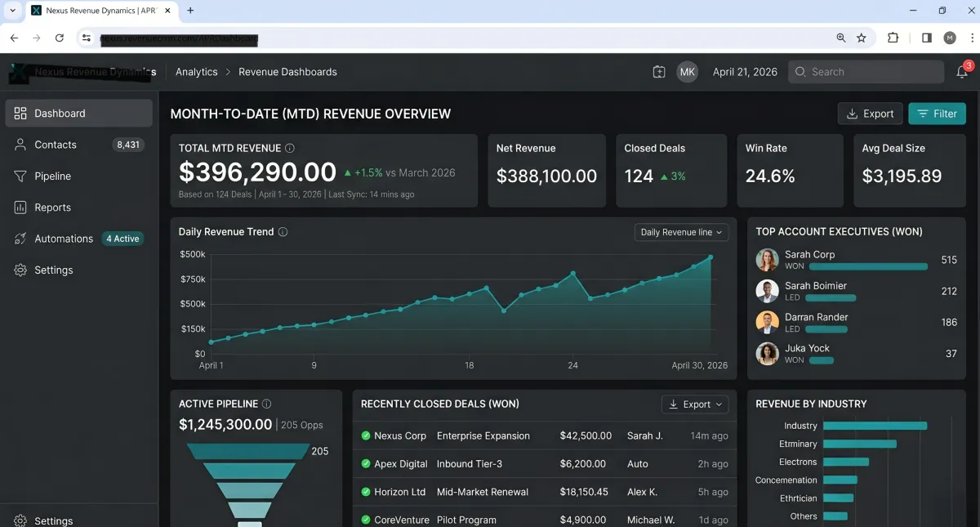This screenshot has width=980, height=527.
Task: Expand Export dropdown in Recently Closed Deals
Action: pos(694,404)
